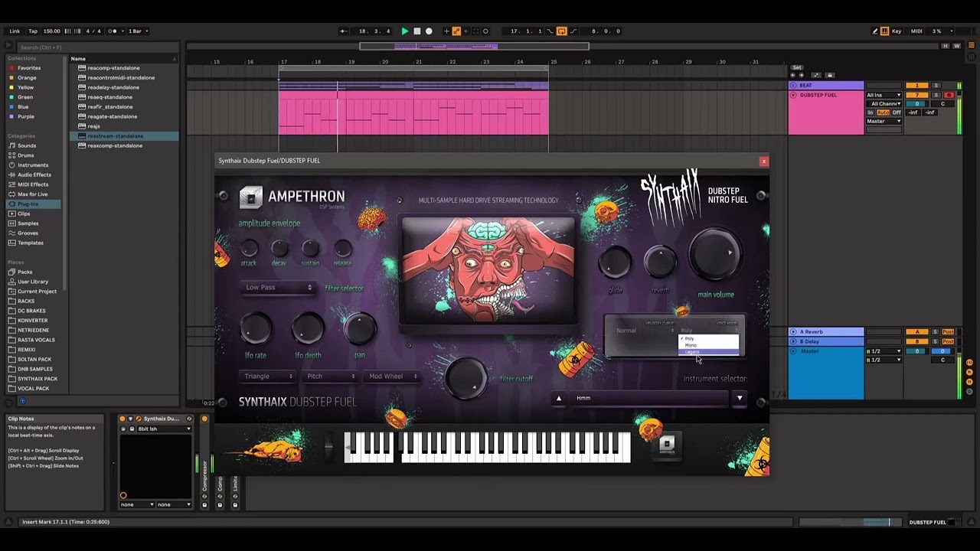
Task: Open the MIDI Effects category
Action: coord(33,184)
